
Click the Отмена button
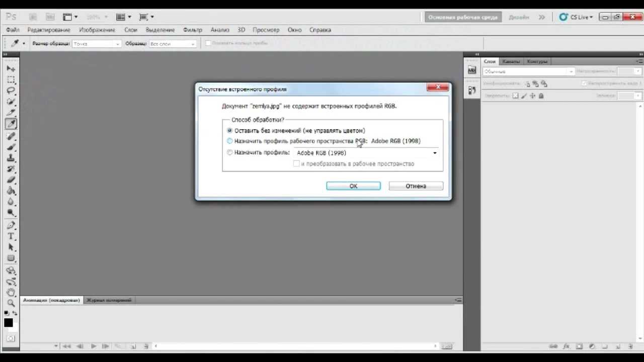pyautogui.click(x=416, y=186)
